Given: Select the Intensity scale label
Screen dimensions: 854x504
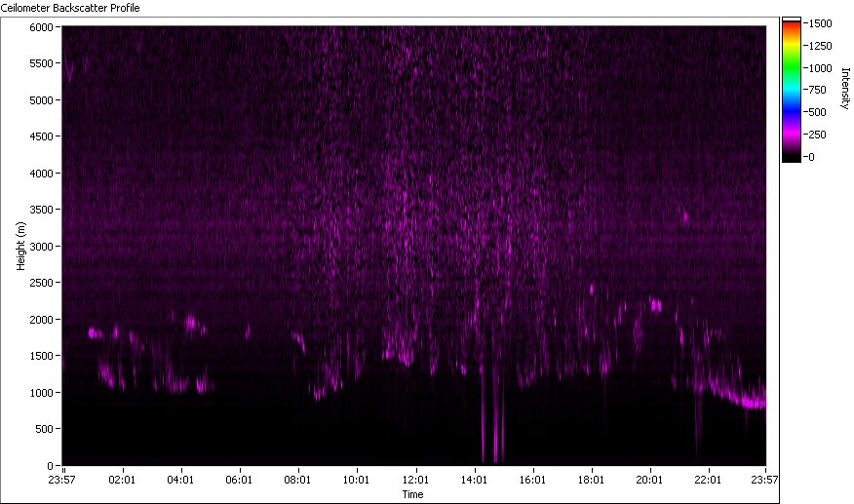Looking at the screenshot, I should [x=845, y=89].
